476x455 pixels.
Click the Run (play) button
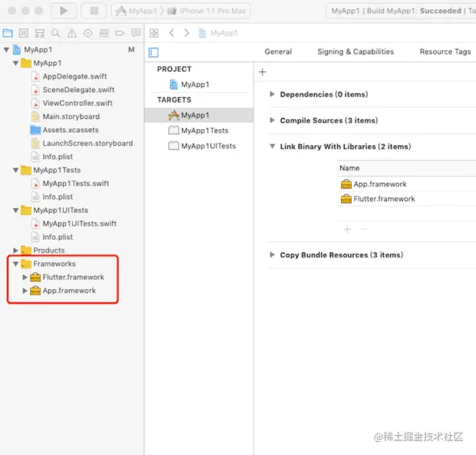pos(64,11)
